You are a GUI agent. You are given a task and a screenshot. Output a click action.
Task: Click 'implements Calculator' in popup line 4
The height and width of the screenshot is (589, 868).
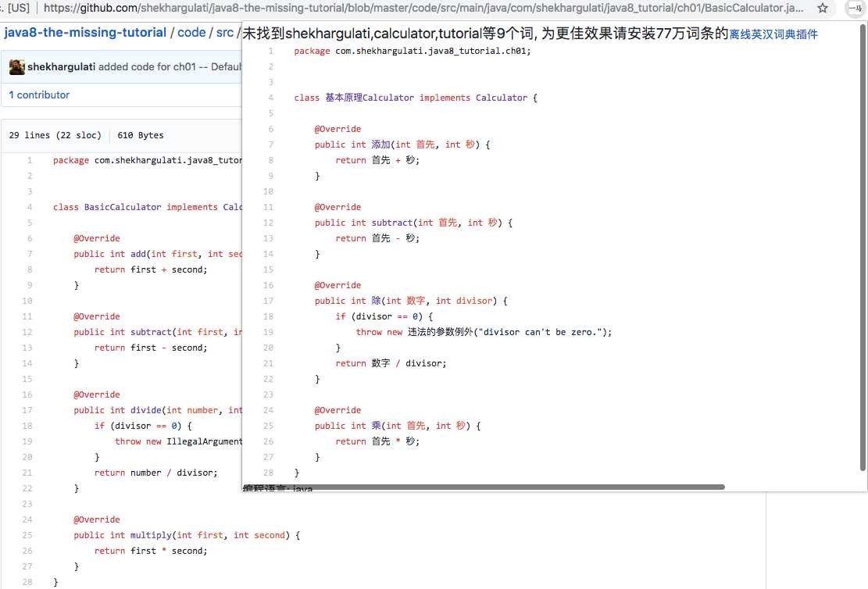[x=473, y=98]
